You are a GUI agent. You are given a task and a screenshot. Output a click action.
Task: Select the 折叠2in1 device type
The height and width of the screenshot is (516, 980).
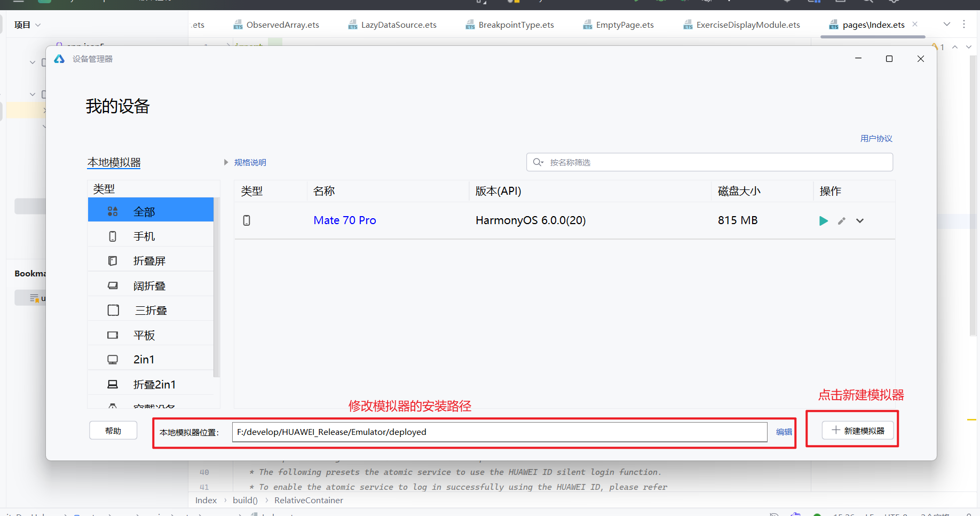tap(151, 385)
